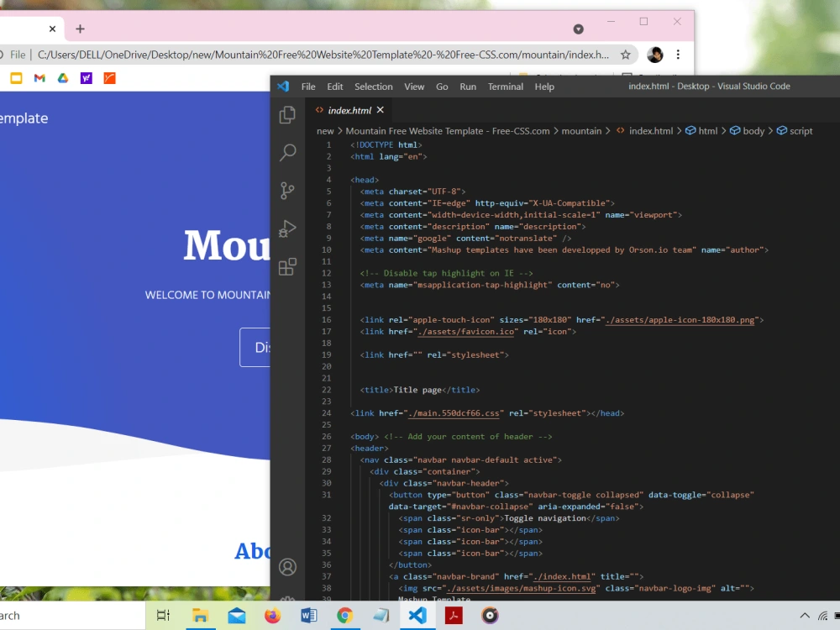This screenshot has width=840, height=630.
Task: Open the Go menu in VS Code
Action: [x=442, y=87]
